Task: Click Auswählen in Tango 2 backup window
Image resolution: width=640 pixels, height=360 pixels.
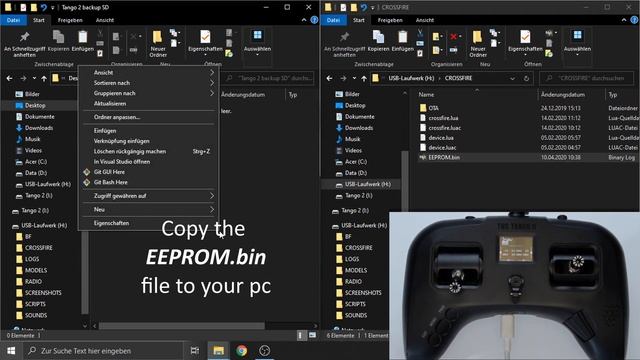Action: (x=257, y=41)
